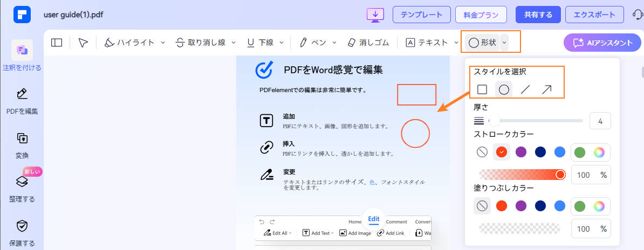The image size is (644, 250).
Task: Click the thickness value input field
Action: point(600,121)
